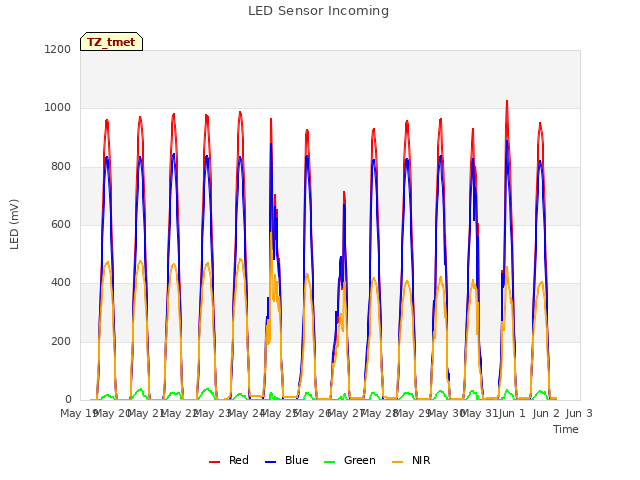Click the 400 y-axis tick label
Image resolution: width=640 pixels, height=480 pixels.
click(x=61, y=282)
